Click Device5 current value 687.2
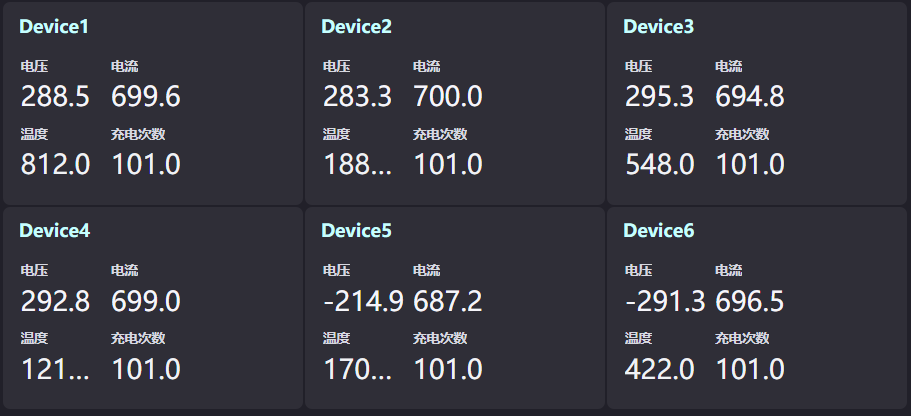The height and width of the screenshot is (416, 911). point(448,301)
